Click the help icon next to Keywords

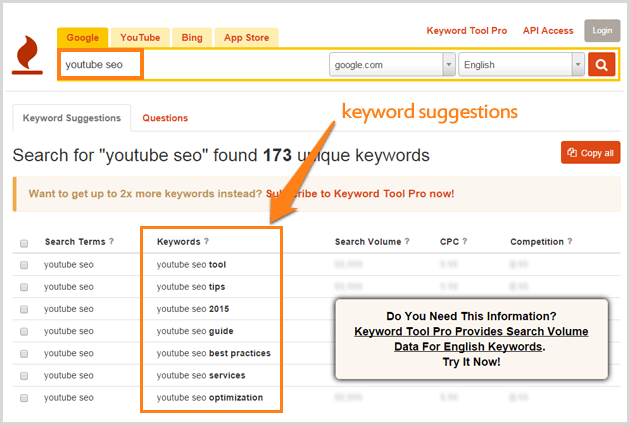click(x=206, y=241)
